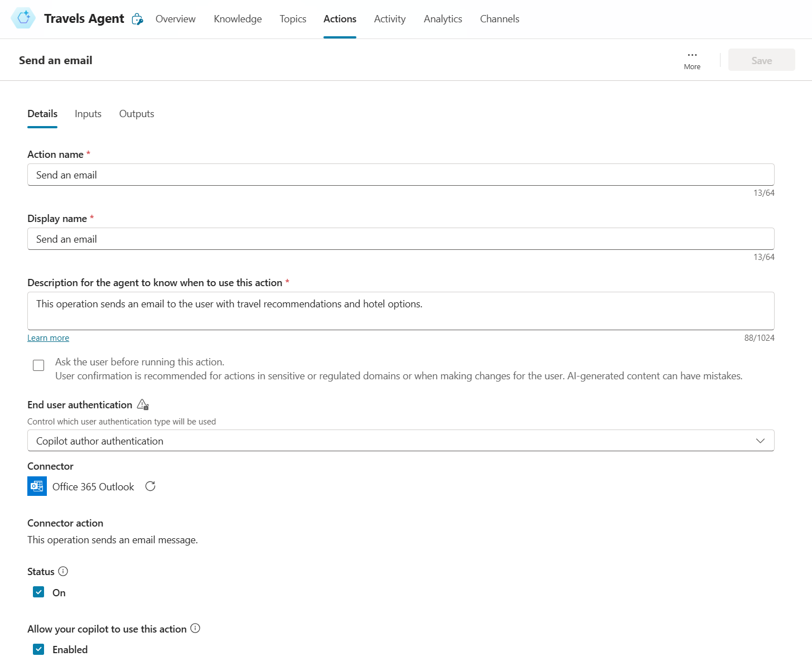Uncheck the Status On checkbox
The width and height of the screenshot is (812, 666).
(38, 592)
